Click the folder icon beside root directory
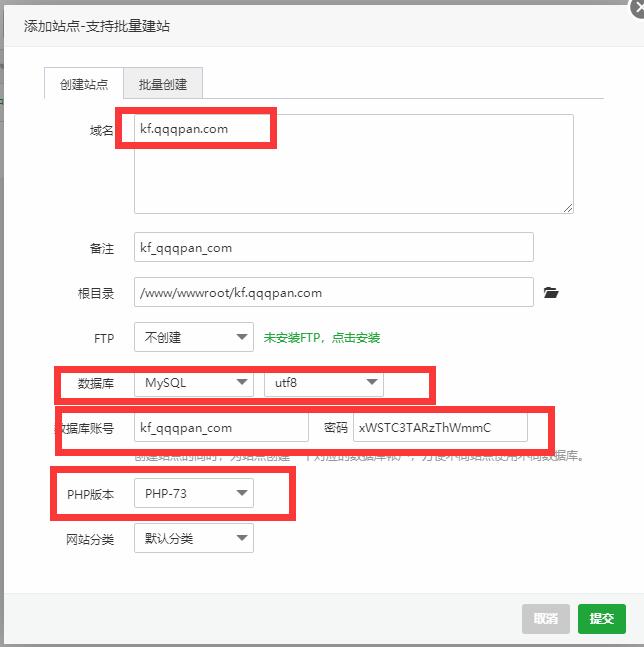 coord(550,293)
